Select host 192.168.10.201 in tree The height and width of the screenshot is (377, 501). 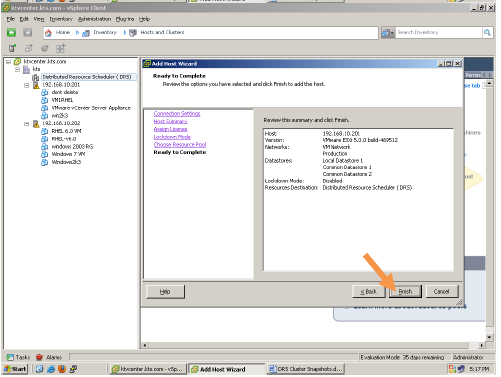point(61,85)
